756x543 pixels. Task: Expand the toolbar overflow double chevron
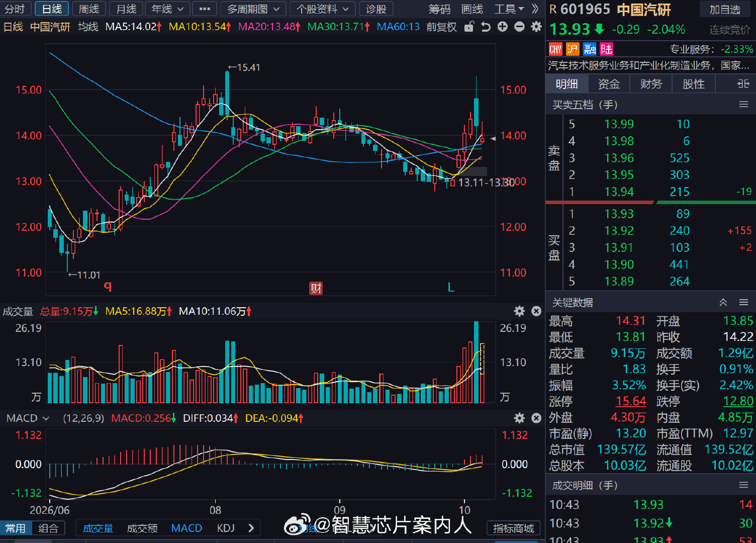click(x=535, y=9)
